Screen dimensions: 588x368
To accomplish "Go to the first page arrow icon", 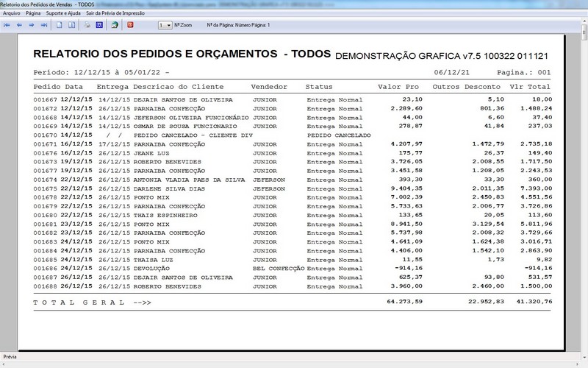I will coord(7,25).
